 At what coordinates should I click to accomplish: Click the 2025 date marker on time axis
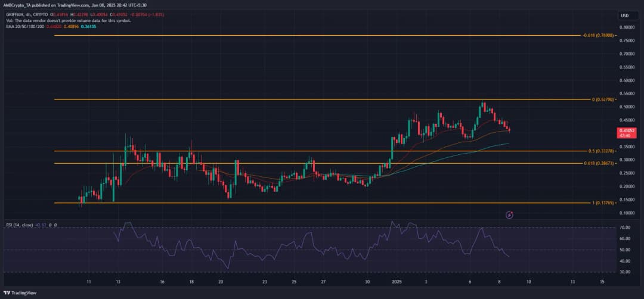point(395,280)
